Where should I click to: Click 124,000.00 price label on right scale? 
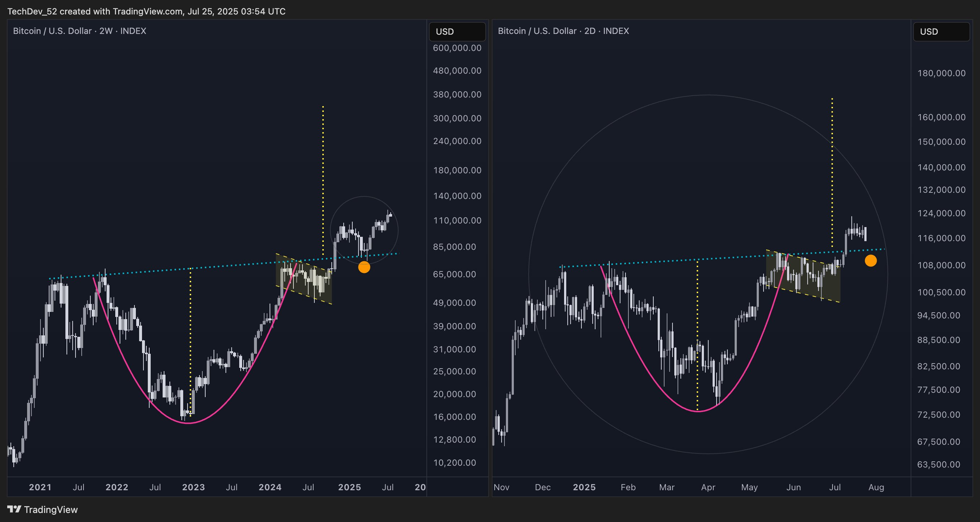tap(941, 213)
